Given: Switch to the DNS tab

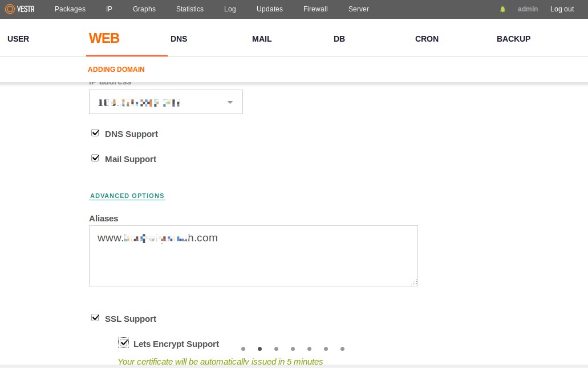Looking at the screenshot, I should (179, 39).
